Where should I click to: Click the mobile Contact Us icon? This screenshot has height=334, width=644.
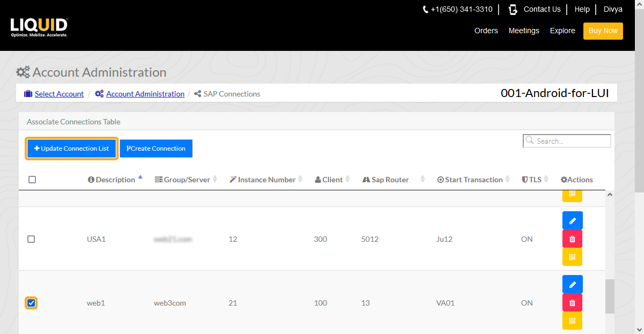pyautogui.click(x=513, y=9)
